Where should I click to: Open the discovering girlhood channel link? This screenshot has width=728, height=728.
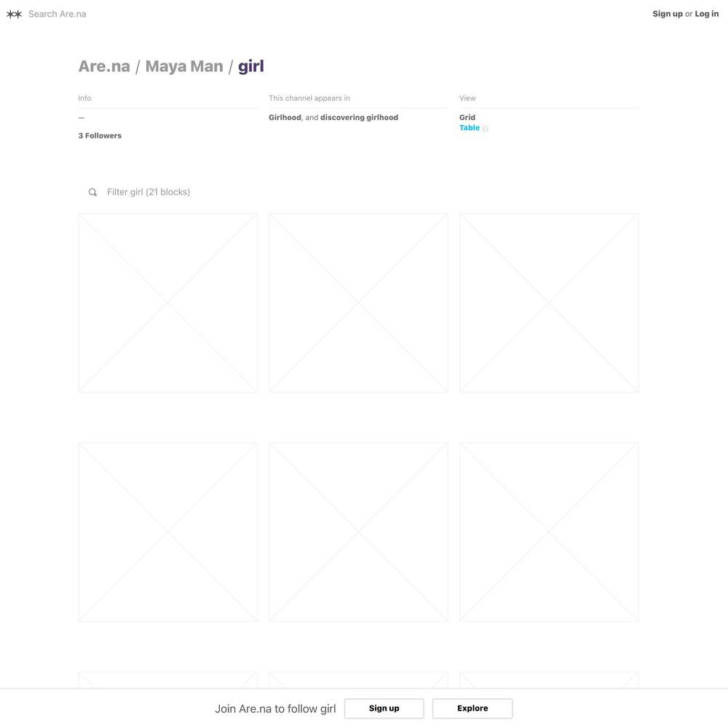point(360,117)
